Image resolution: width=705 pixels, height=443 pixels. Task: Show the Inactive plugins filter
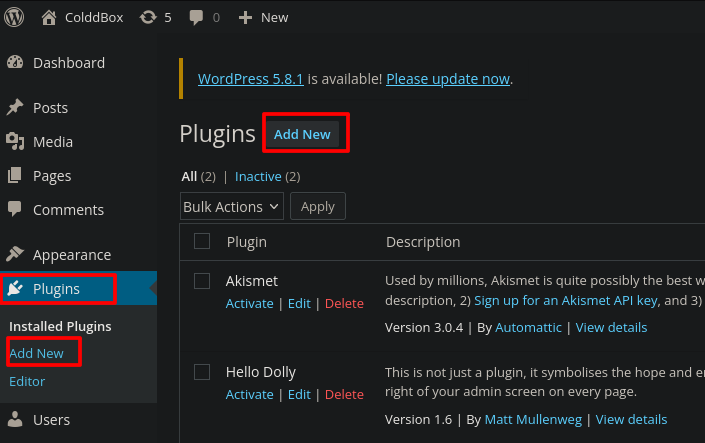(258, 177)
